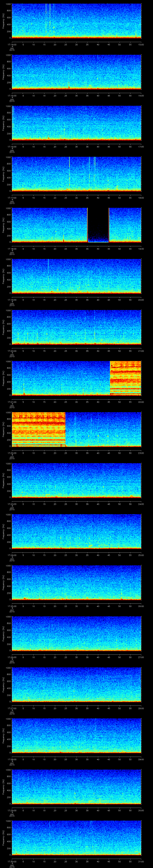
Task: Click the "Frequency (Hz)" axis label of the 17:14:00 panel
Action: coord(3,21)
